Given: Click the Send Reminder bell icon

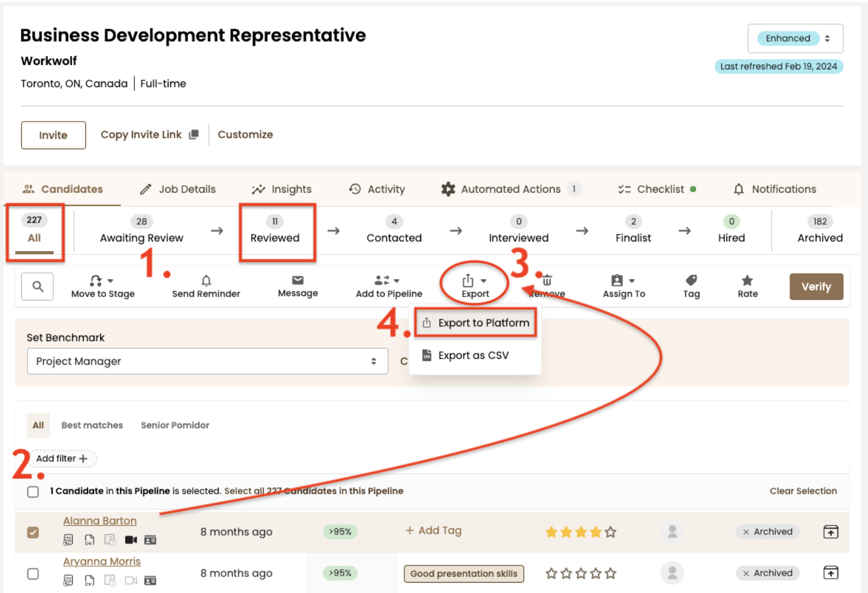Looking at the screenshot, I should (x=206, y=280).
